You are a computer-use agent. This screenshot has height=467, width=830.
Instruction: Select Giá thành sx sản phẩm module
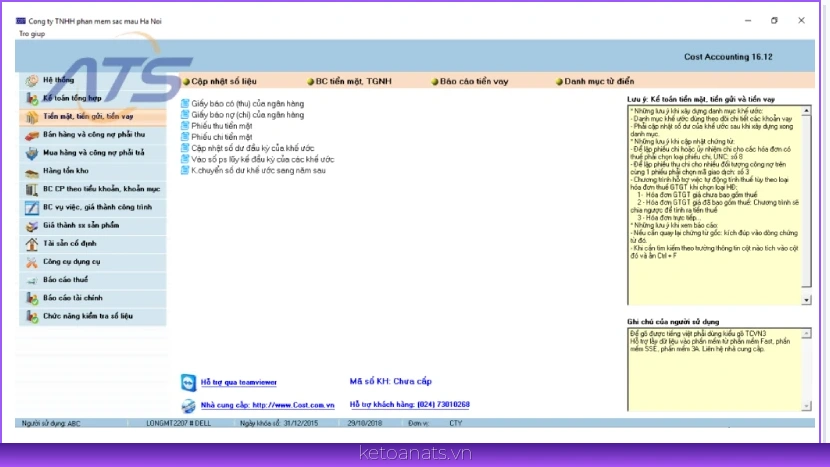(x=93, y=226)
